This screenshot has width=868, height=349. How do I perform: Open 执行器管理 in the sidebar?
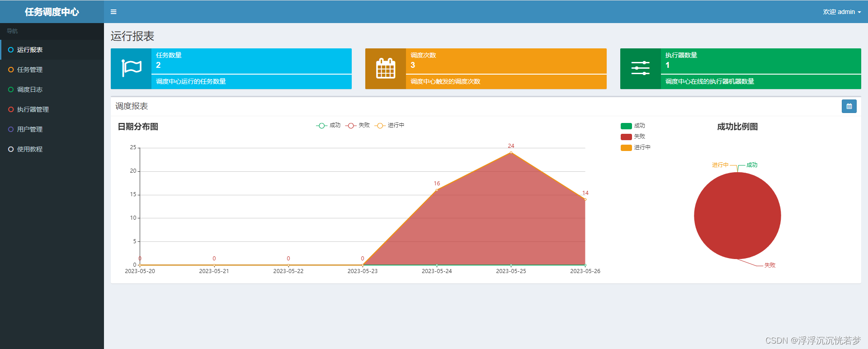click(52, 109)
